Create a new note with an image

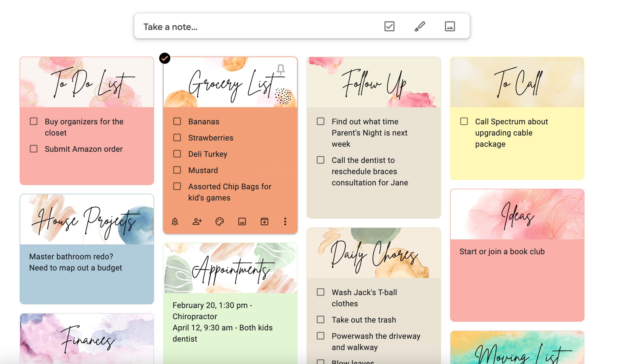click(449, 27)
